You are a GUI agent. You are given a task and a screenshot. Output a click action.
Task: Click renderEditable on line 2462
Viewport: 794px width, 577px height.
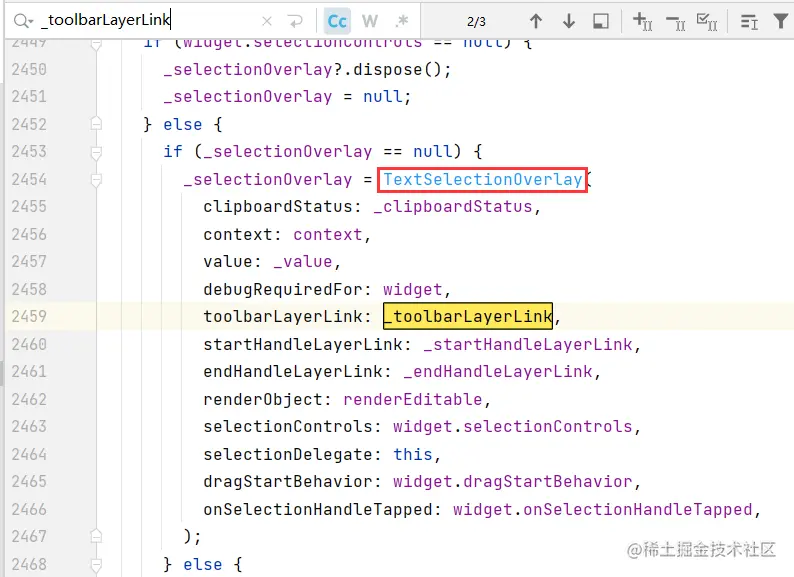click(x=413, y=399)
